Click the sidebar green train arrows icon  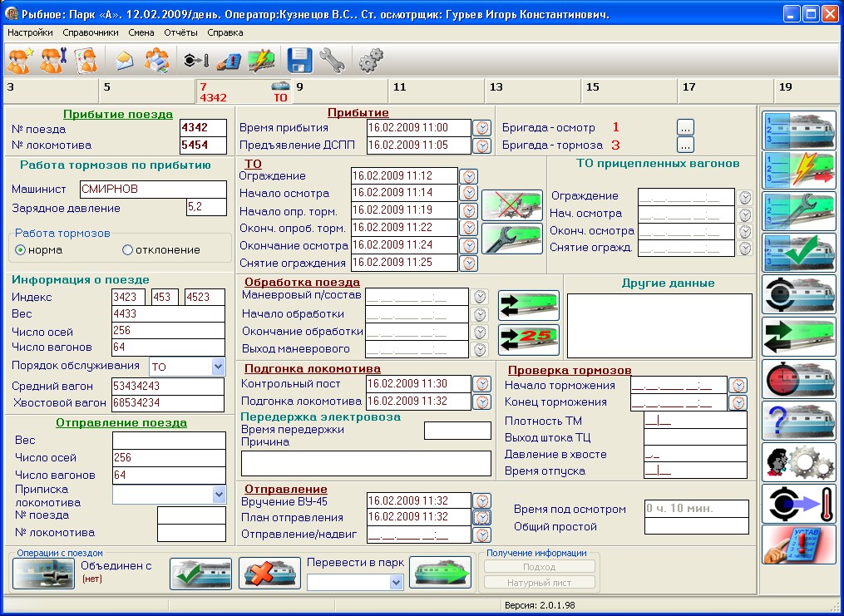click(x=799, y=336)
